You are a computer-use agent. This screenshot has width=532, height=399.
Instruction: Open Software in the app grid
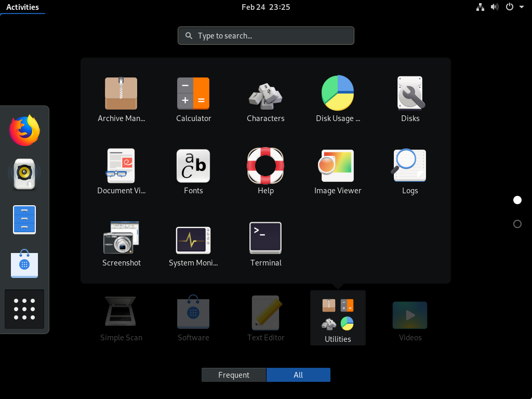[193, 318]
